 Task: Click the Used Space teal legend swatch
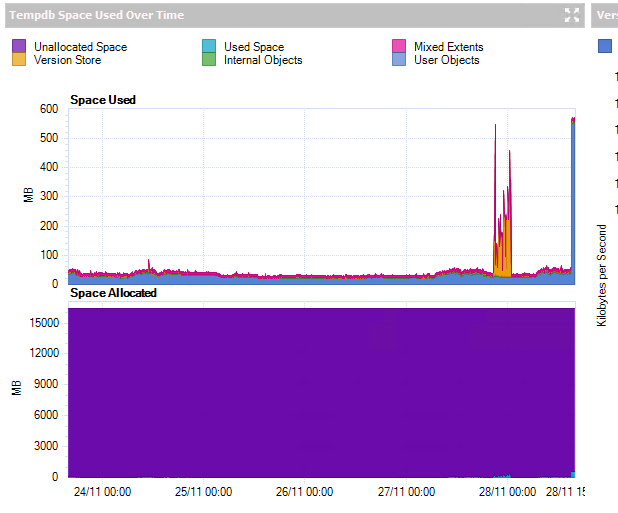pos(209,46)
